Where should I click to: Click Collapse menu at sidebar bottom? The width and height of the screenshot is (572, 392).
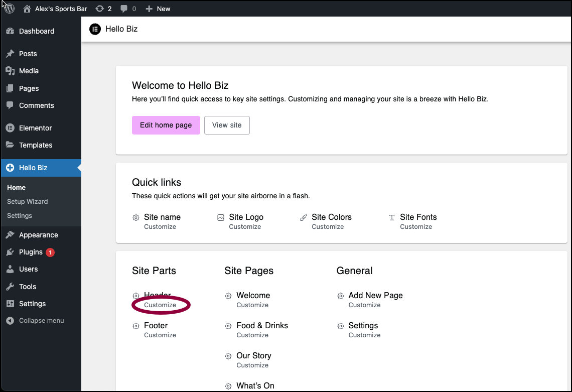click(41, 320)
